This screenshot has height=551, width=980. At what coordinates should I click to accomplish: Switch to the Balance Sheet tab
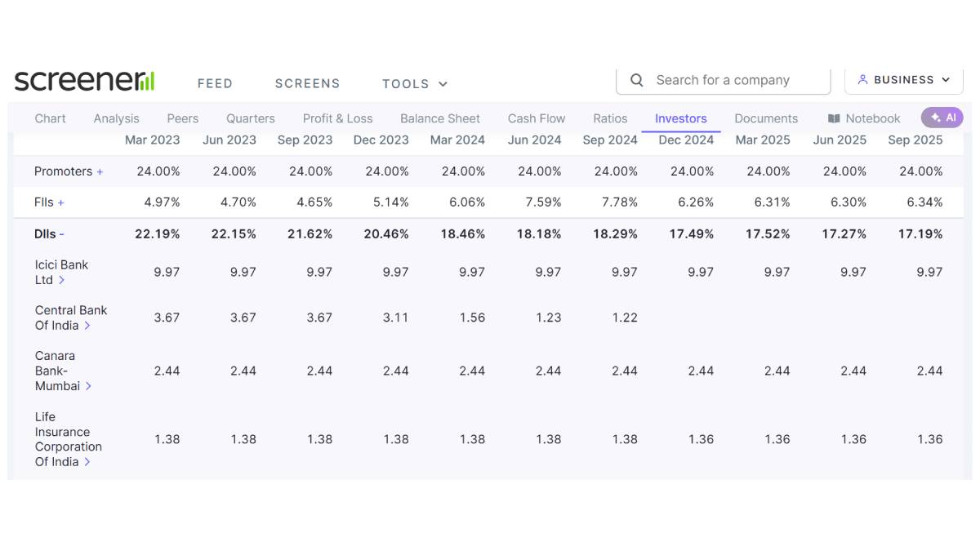tap(439, 118)
